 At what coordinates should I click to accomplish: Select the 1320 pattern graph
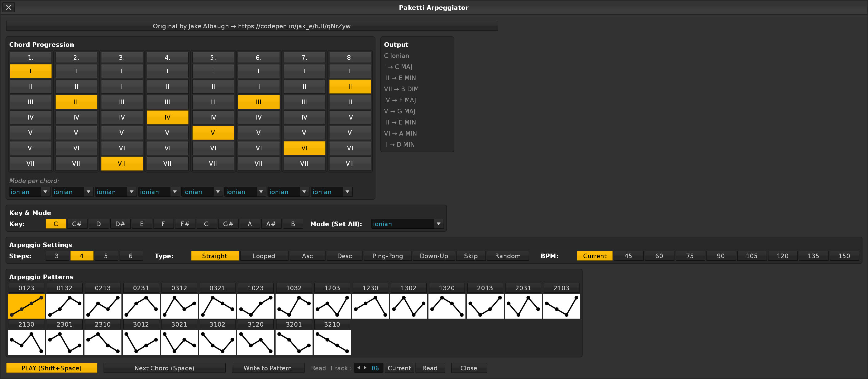(x=447, y=306)
